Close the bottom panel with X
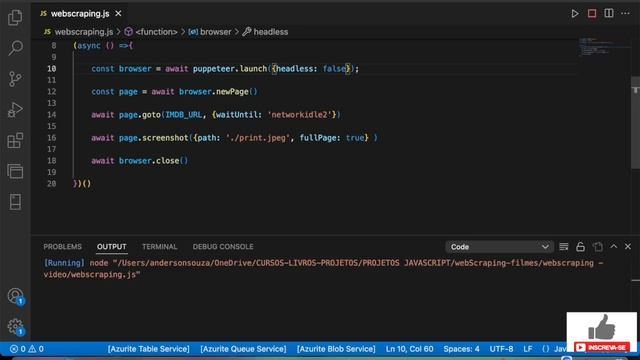Viewport: 640px width, 360px height. click(x=628, y=247)
